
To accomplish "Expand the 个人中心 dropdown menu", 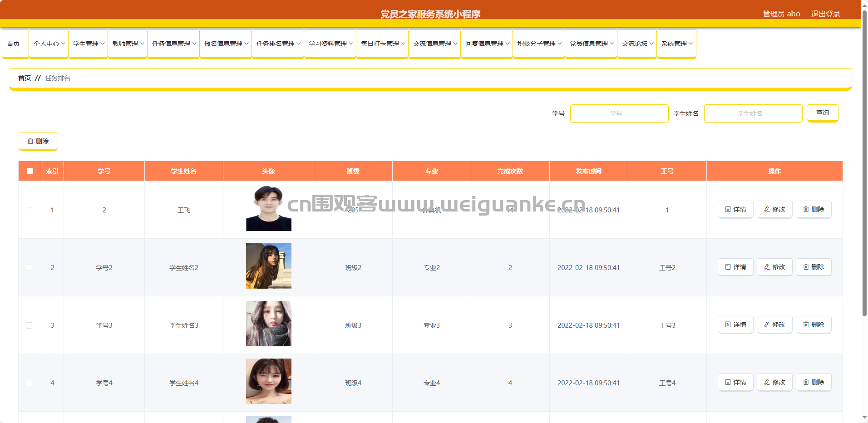I will point(49,44).
